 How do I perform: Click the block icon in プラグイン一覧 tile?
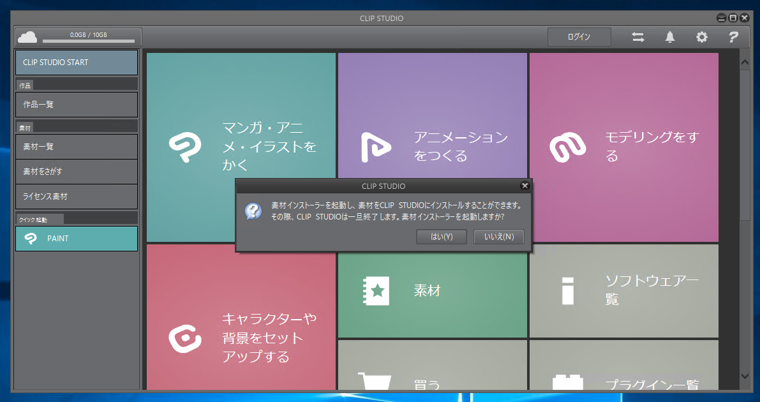pos(568,382)
